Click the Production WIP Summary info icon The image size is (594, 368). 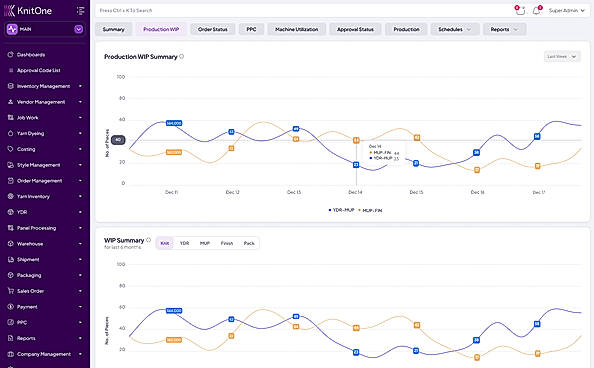[x=182, y=56]
